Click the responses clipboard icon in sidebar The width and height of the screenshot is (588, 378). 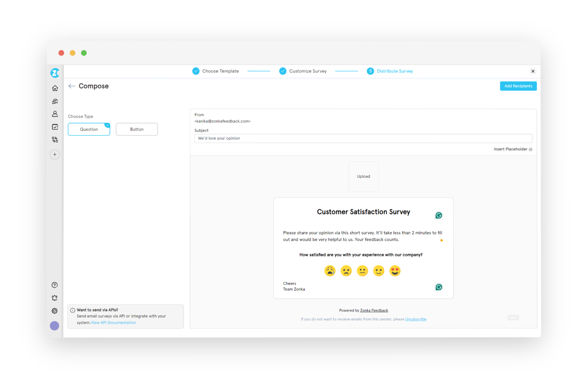pyautogui.click(x=55, y=126)
